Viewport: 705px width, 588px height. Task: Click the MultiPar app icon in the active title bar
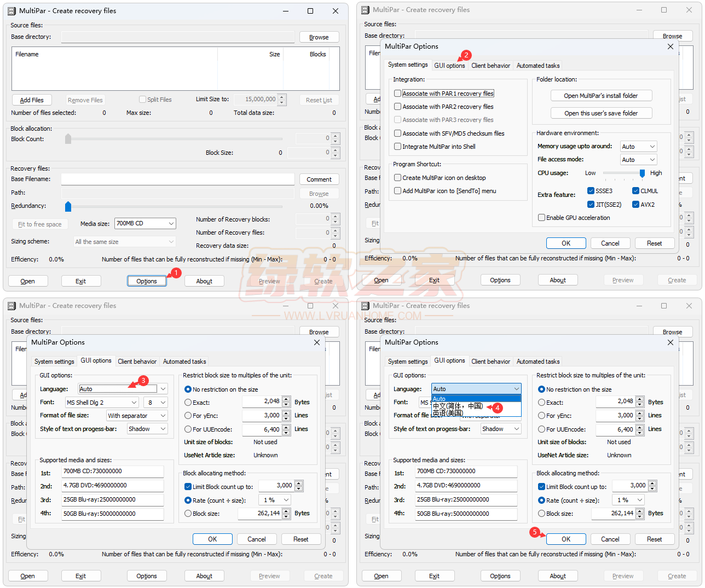[x=11, y=11]
